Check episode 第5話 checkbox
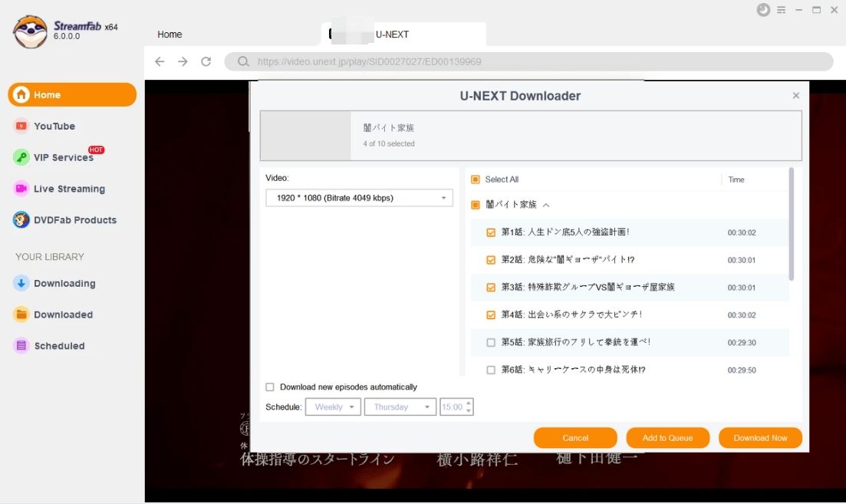Screen dimensions: 846x504 point(491,342)
